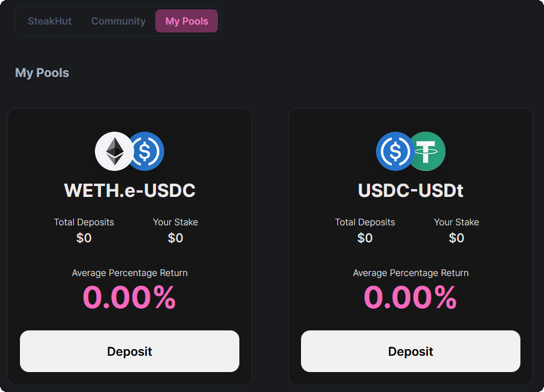Screen dimensions: 544x392
Task: Click Your Stake in the USDC-USDt pool
Action: pos(456,222)
